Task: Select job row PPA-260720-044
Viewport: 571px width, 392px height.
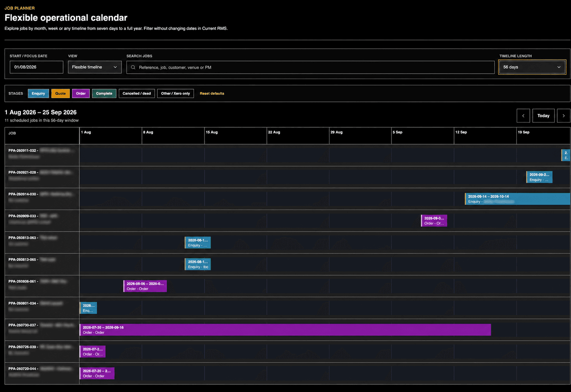Action: tap(42, 374)
